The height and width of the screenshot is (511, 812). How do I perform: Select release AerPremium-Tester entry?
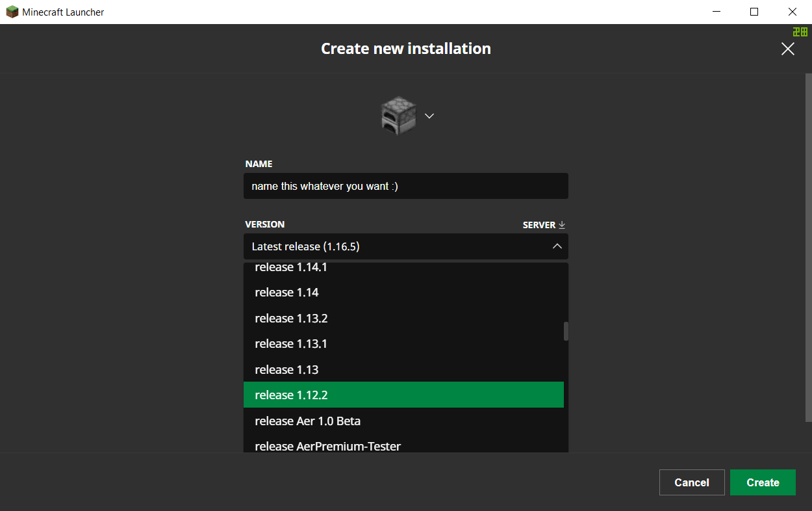tap(403, 444)
